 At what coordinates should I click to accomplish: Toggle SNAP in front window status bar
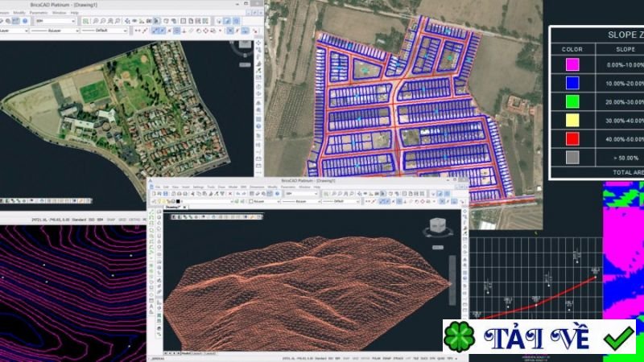click(x=346, y=359)
